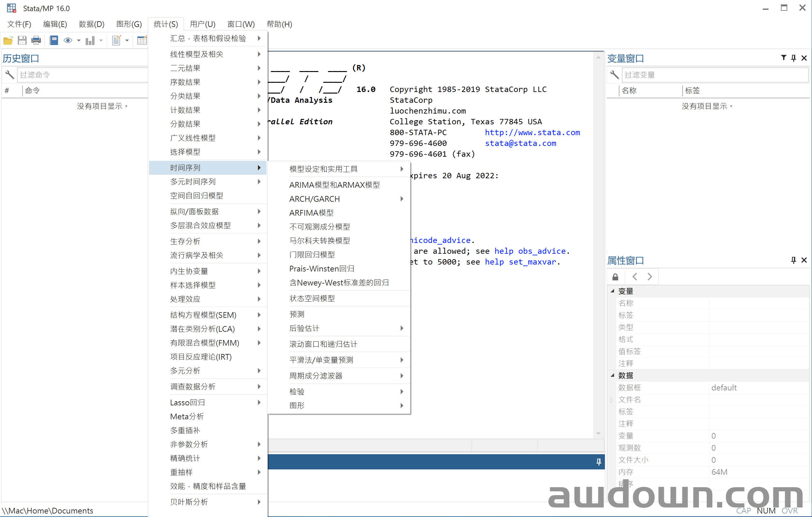Image resolution: width=812 pixels, height=517 pixels.
Task: Click the Data Editor table icon
Action: [142, 41]
